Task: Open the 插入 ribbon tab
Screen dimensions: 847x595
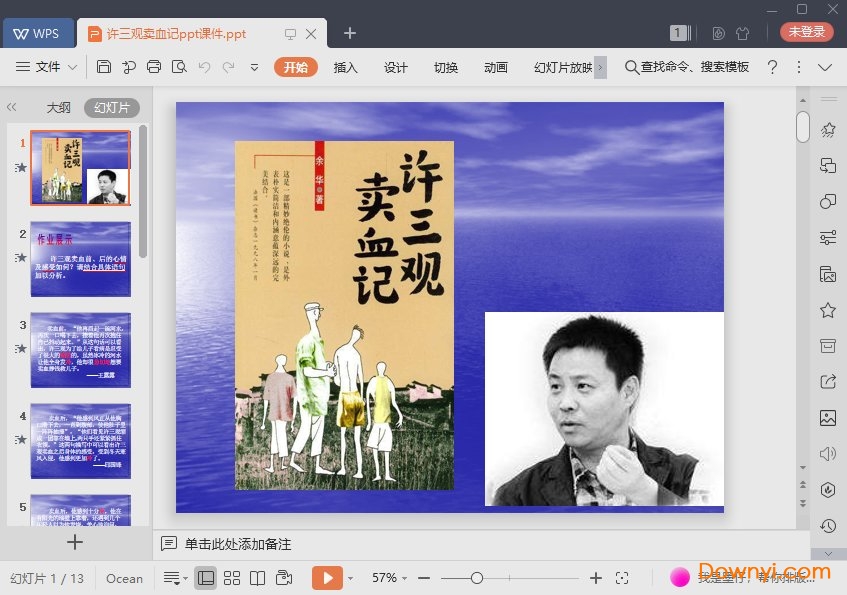Action: (x=345, y=67)
